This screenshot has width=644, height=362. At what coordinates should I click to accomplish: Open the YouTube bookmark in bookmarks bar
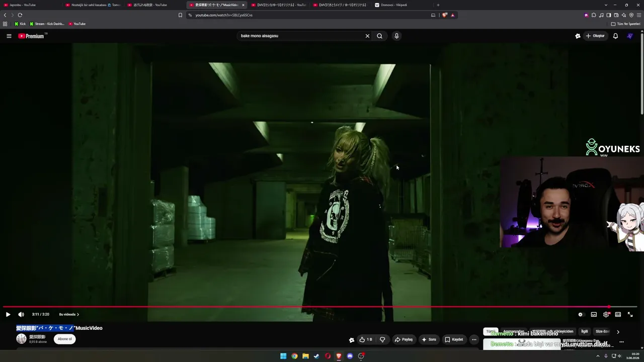pyautogui.click(x=77, y=24)
